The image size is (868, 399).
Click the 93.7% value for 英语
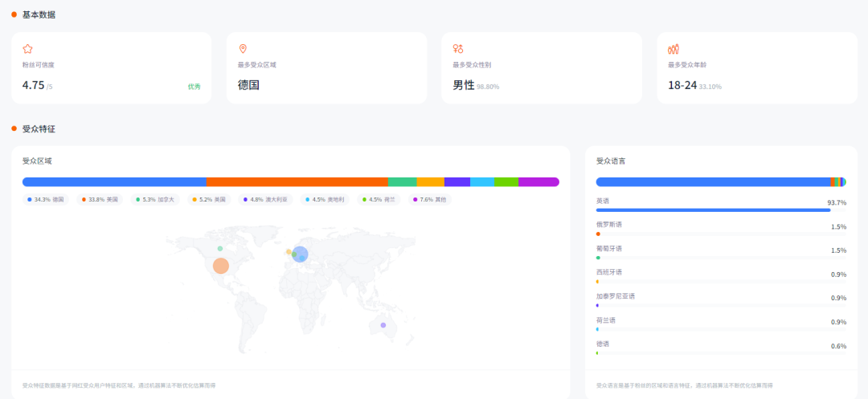(837, 203)
